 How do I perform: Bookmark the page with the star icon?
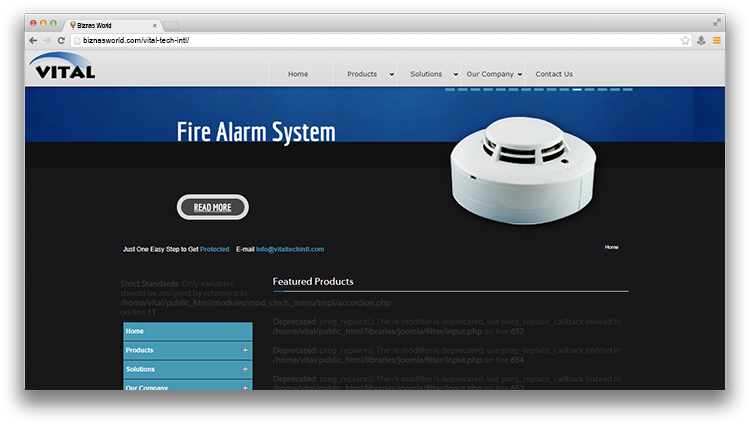coord(685,40)
